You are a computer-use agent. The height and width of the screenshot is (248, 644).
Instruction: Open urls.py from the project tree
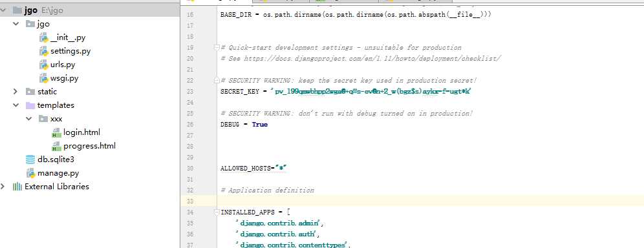click(63, 65)
